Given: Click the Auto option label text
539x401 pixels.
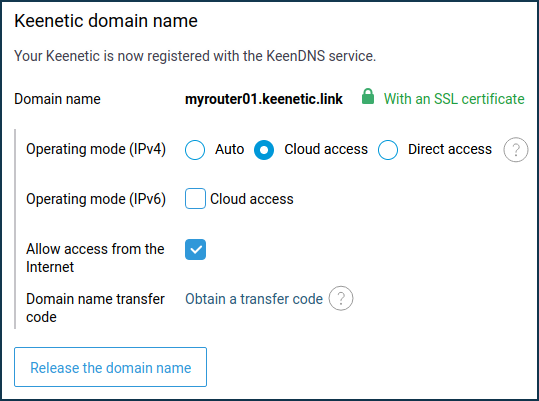Looking at the screenshot, I should tap(230, 149).
